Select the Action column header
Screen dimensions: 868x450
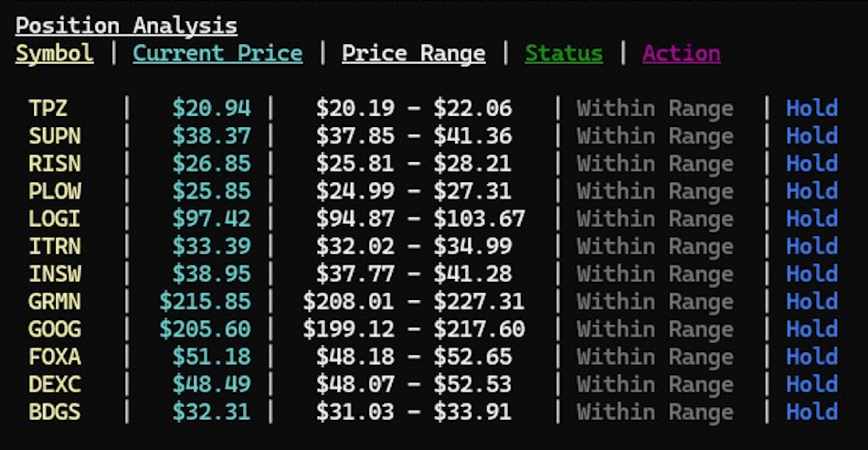[x=681, y=53]
